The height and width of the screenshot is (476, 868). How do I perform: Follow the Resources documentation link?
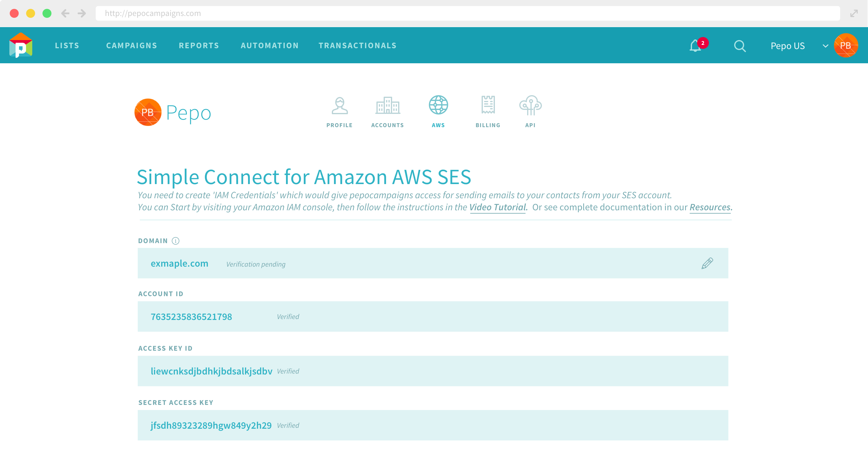710,207
